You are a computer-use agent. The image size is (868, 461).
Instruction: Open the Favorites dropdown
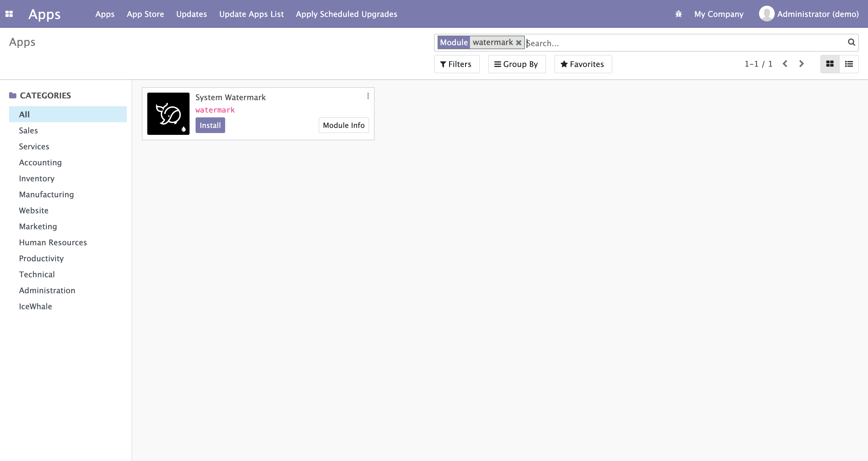click(x=582, y=64)
